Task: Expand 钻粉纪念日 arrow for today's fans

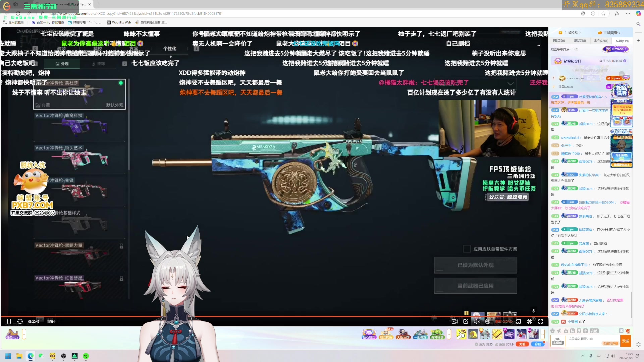Action: click(x=625, y=61)
